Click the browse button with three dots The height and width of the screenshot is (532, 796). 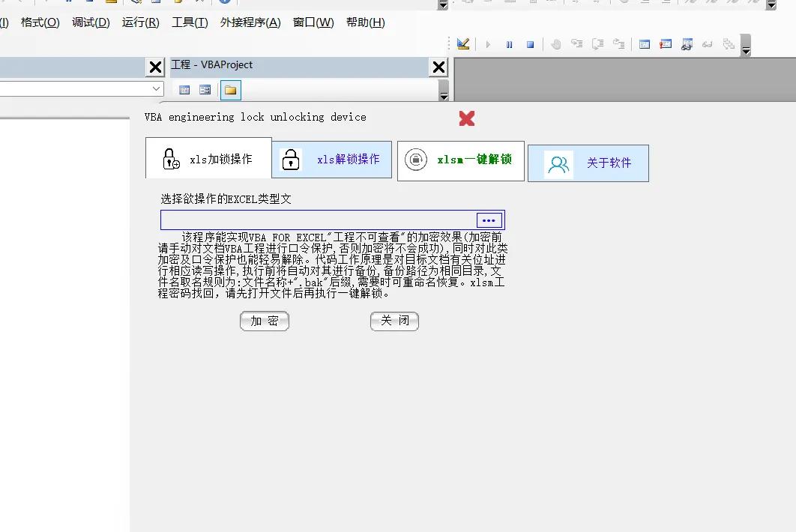(x=489, y=220)
